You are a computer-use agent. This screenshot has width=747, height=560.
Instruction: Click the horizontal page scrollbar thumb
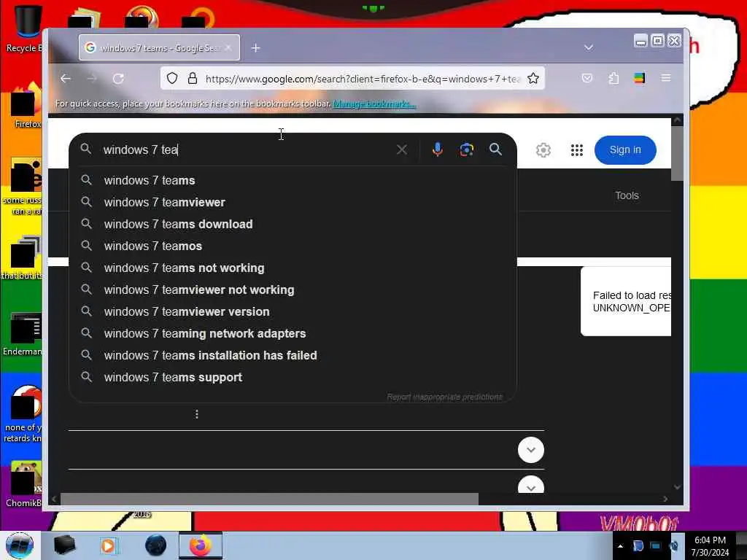(269, 499)
